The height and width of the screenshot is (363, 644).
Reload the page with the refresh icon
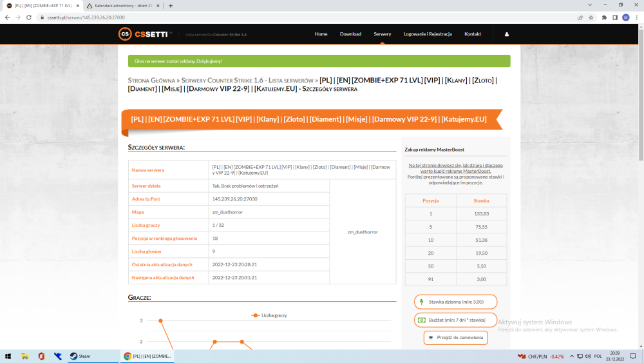[x=29, y=17]
